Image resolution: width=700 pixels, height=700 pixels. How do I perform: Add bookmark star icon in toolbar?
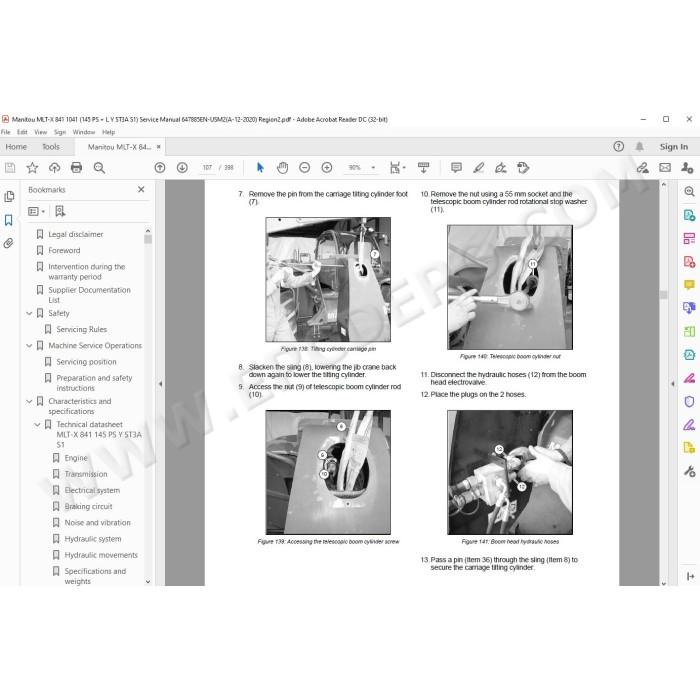(x=32, y=168)
